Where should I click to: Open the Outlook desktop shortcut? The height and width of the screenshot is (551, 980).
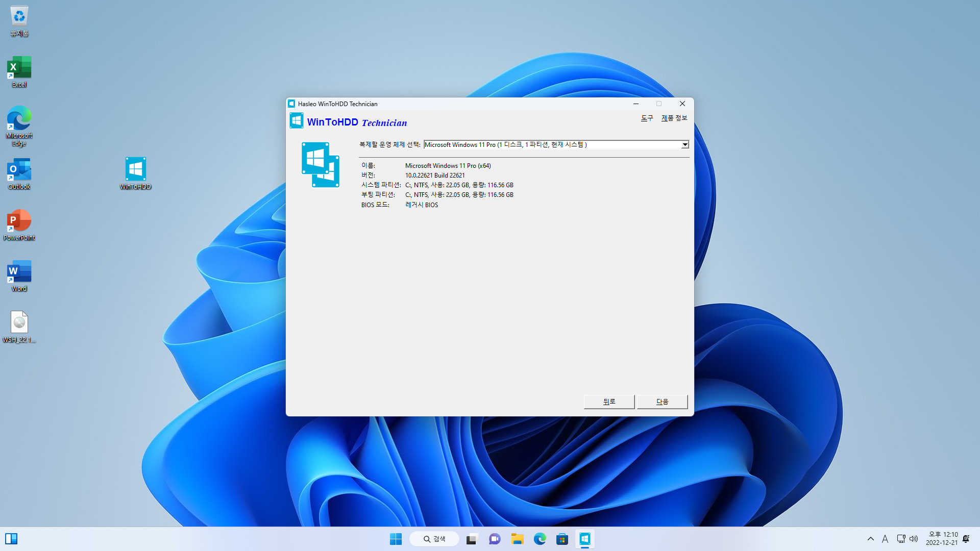coord(19,174)
